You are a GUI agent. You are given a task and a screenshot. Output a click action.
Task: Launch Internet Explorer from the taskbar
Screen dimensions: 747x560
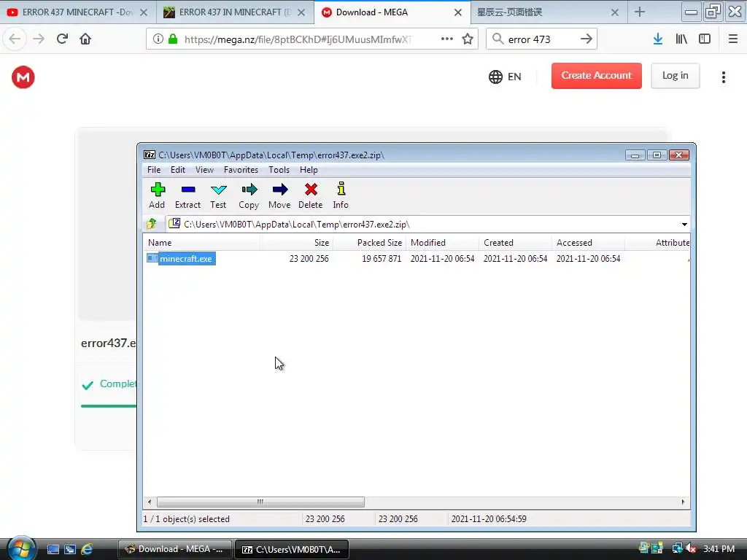(x=87, y=549)
